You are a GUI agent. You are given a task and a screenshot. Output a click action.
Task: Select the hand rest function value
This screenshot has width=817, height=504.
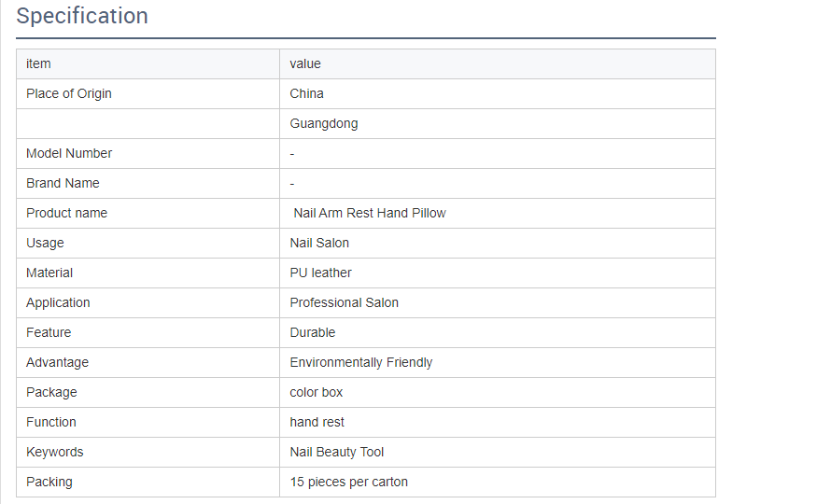[317, 422]
